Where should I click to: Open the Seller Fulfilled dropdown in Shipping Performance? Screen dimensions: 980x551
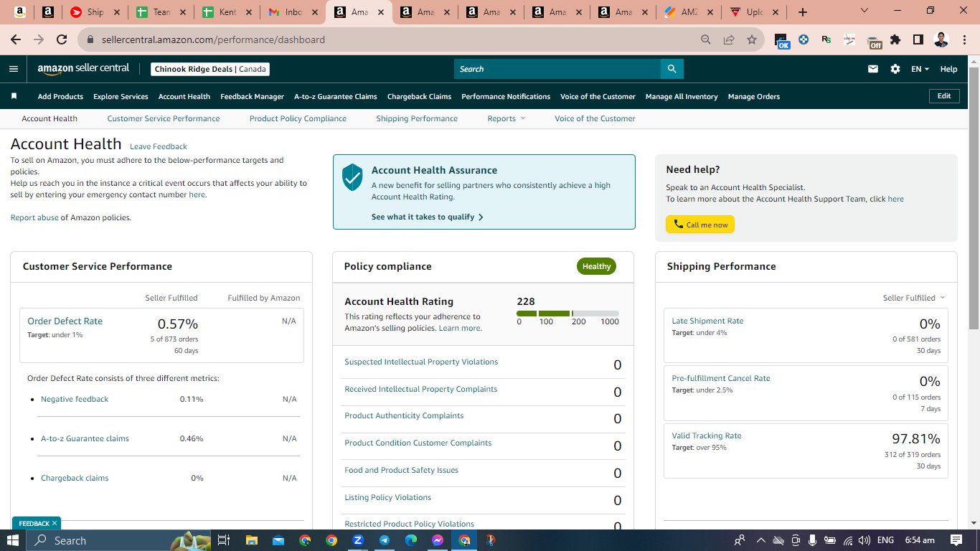click(x=914, y=298)
